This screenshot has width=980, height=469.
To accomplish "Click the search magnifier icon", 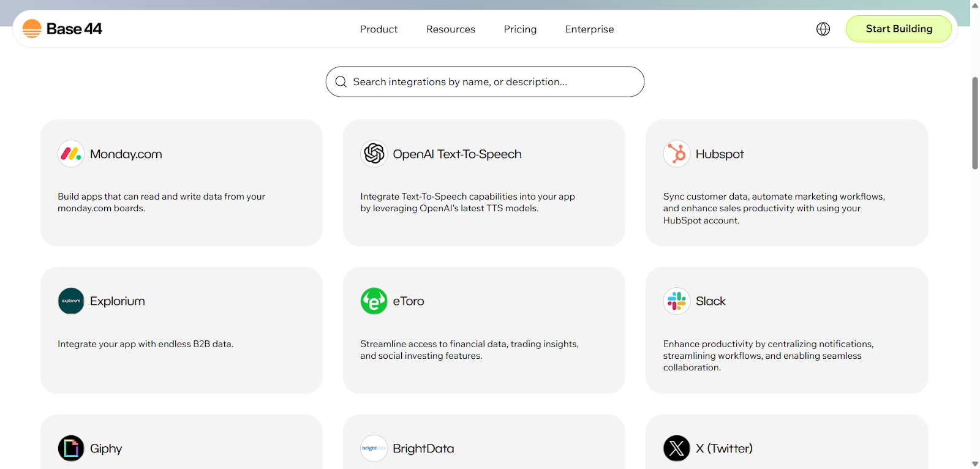I will click(x=341, y=81).
